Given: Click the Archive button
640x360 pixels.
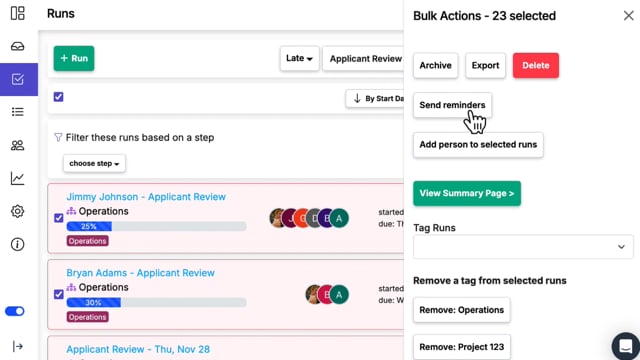Looking at the screenshot, I should click(436, 65).
